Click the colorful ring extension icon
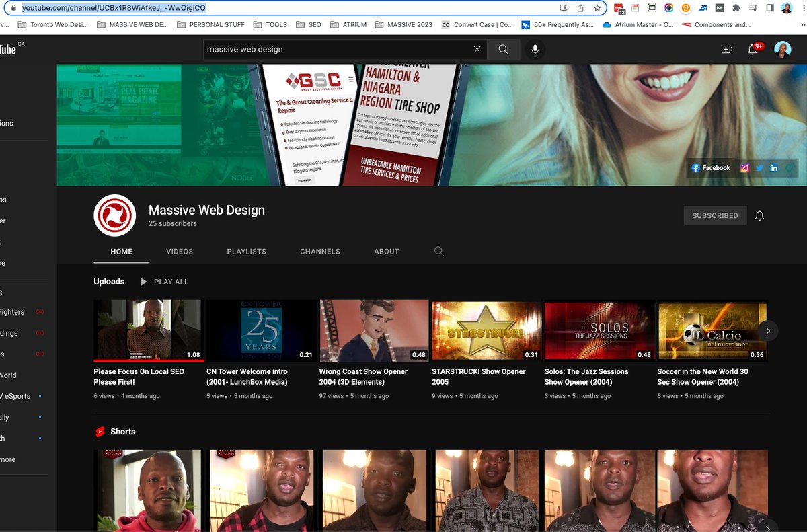Viewport: 807px width, 532px height. tap(668, 8)
